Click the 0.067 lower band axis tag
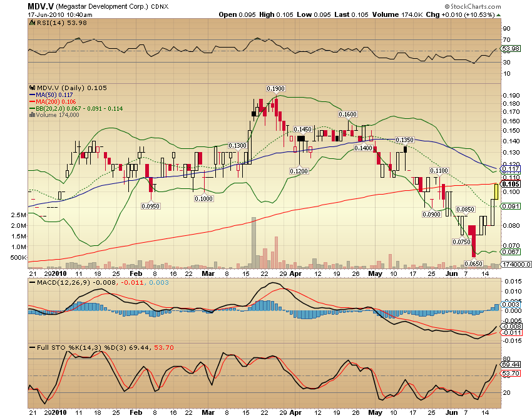This screenshot has width=532, height=418. point(511,252)
